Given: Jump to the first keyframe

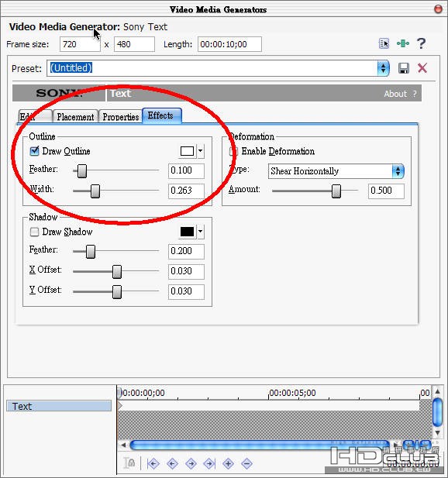Looking at the screenshot, I should click(x=153, y=463).
